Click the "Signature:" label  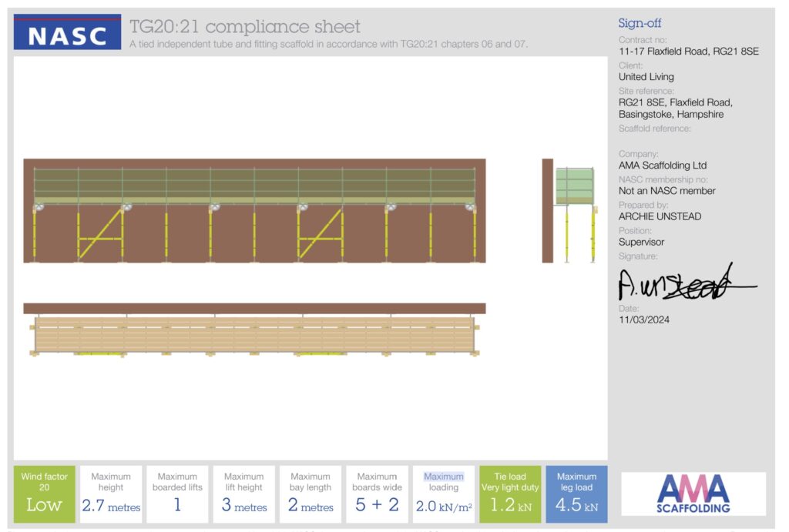pos(638,257)
